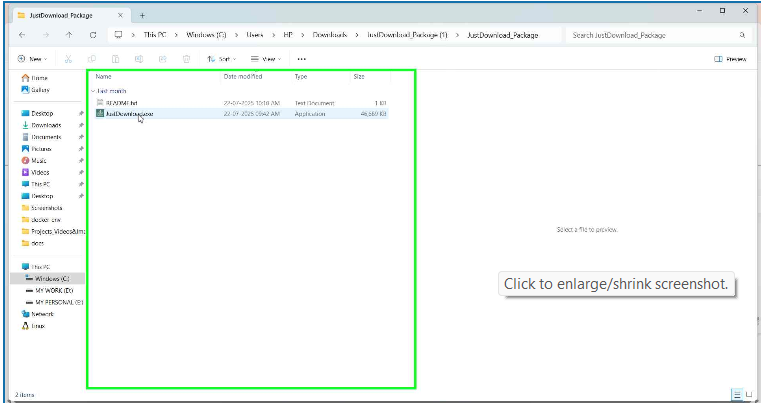Select the JustDownload.exe application file
This screenshot has height=403, width=761.
(x=129, y=114)
